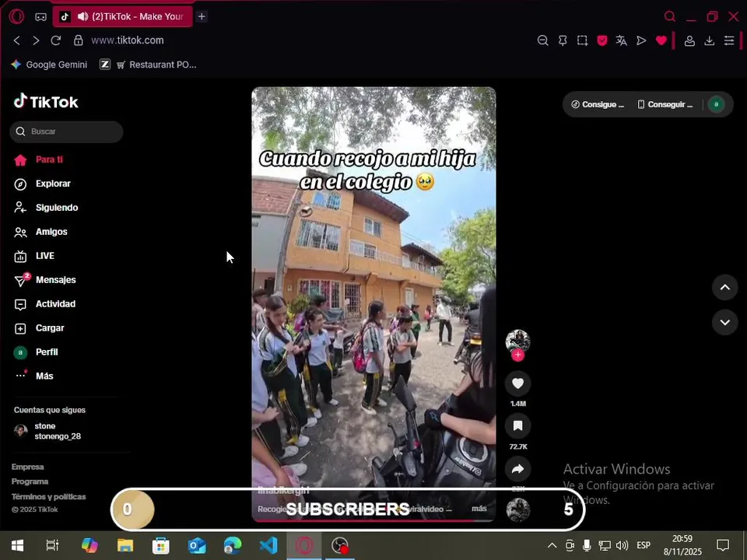Open the Opera menu logo
The height and width of the screenshot is (560, 747).
[16, 16]
